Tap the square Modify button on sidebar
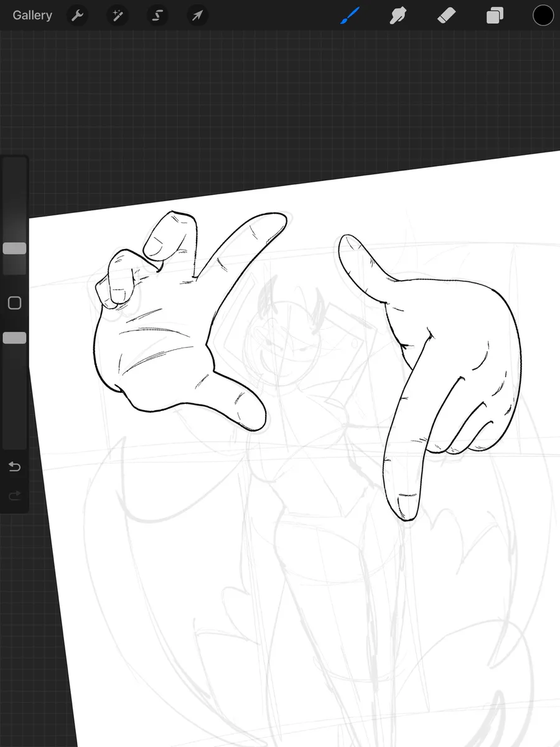The width and height of the screenshot is (560, 747). click(x=14, y=303)
